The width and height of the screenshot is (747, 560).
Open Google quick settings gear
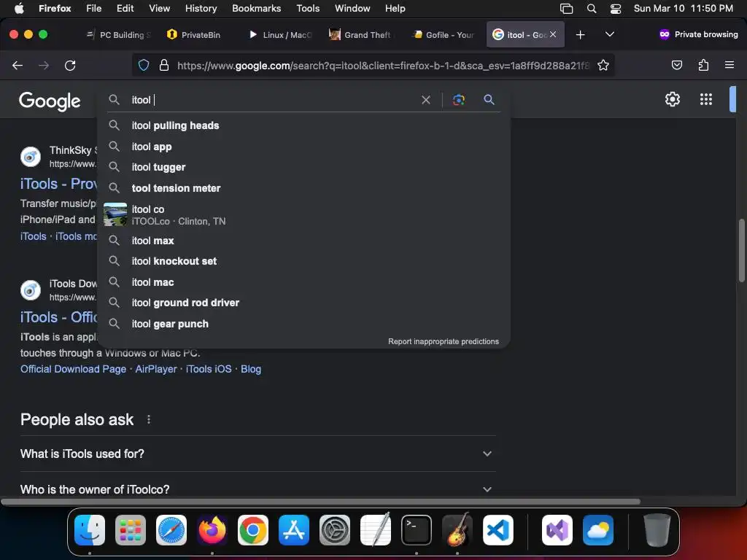tap(672, 99)
